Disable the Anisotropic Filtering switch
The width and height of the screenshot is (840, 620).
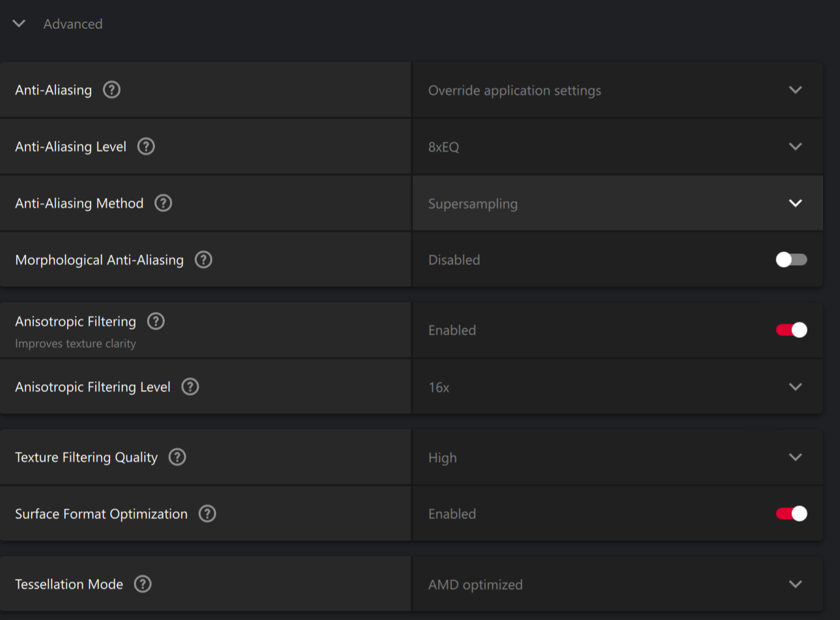click(x=791, y=330)
